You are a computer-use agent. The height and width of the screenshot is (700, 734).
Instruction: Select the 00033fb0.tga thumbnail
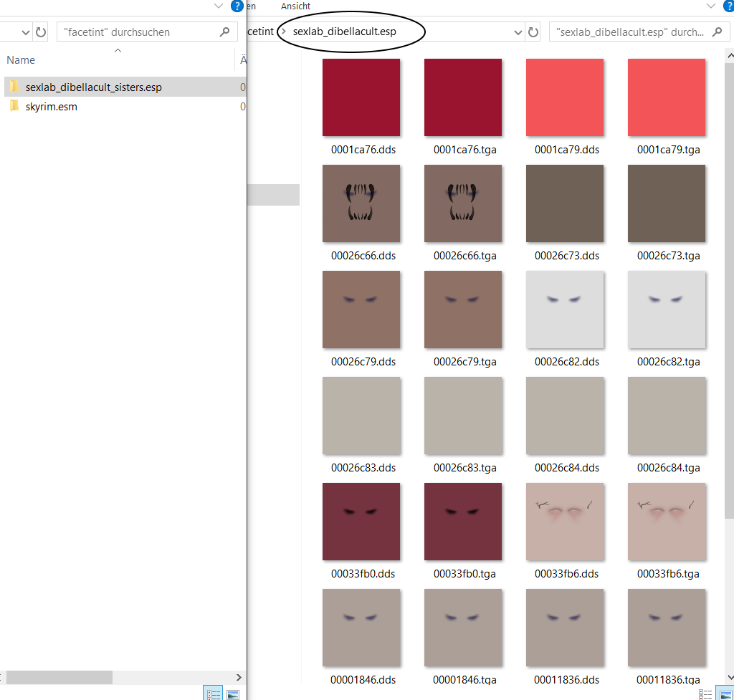[x=463, y=522]
